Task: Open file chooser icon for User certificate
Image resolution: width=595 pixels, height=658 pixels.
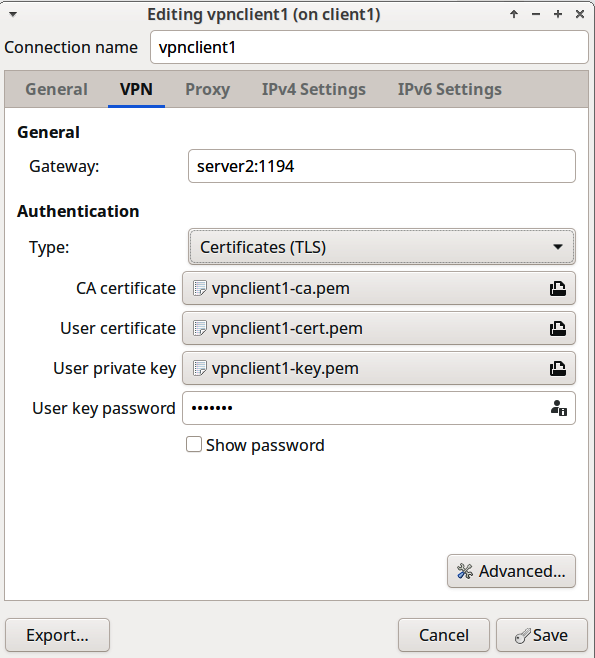Action: (558, 328)
